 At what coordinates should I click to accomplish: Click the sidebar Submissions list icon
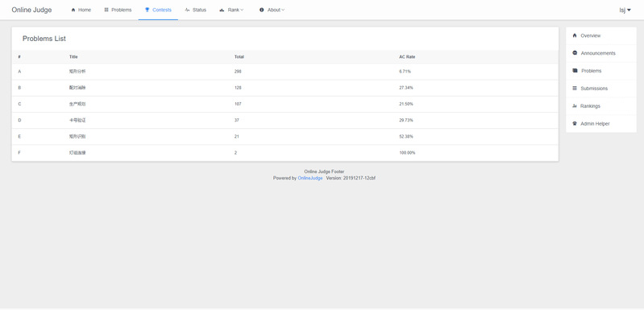tap(575, 88)
